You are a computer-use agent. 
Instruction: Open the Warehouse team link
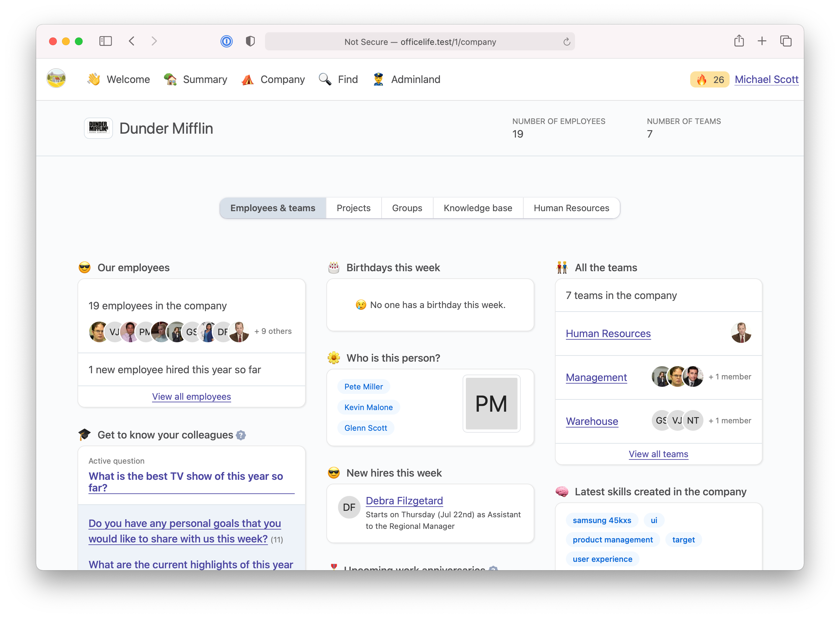(x=592, y=421)
